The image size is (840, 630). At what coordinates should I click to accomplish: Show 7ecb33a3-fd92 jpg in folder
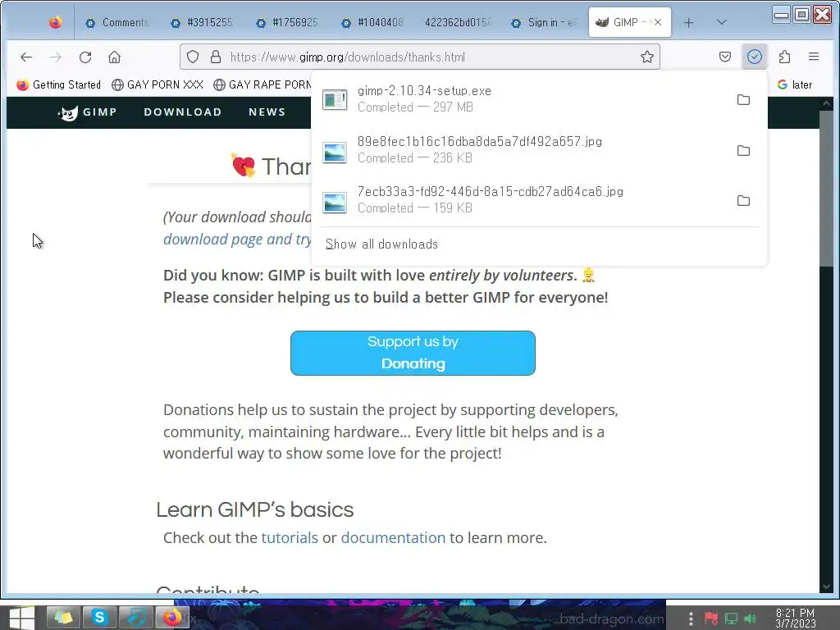click(x=743, y=201)
